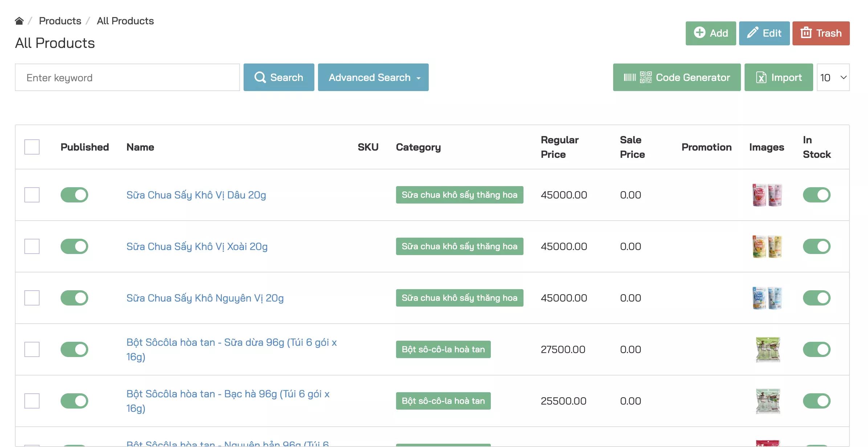Open the Sữa dừa 96g product image

coord(767,349)
